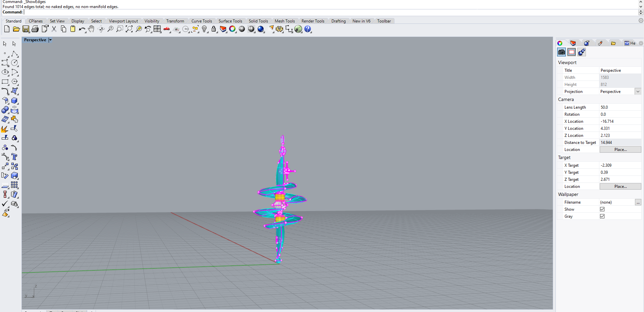Choose Zoom Extents tool
Image resolution: width=644 pixels, height=312 pixels.
click(129, 29)
